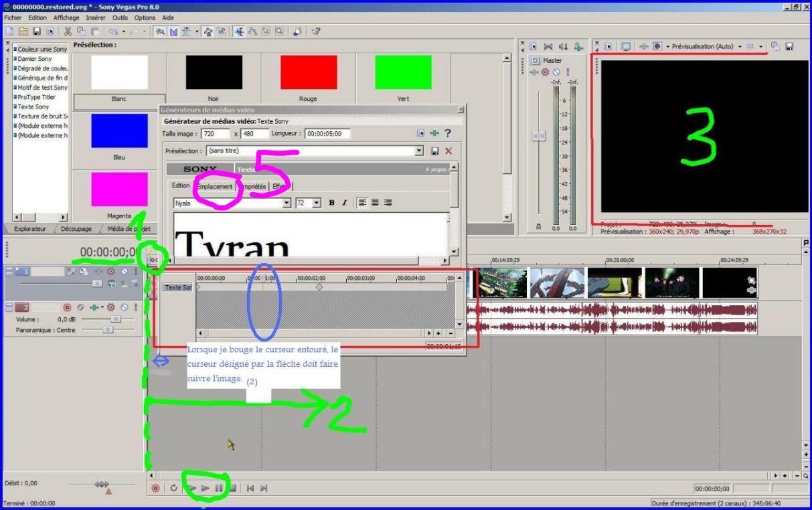Open font size 72 dropdown
This screenshot has height=510, width=812.
[317, 203]
